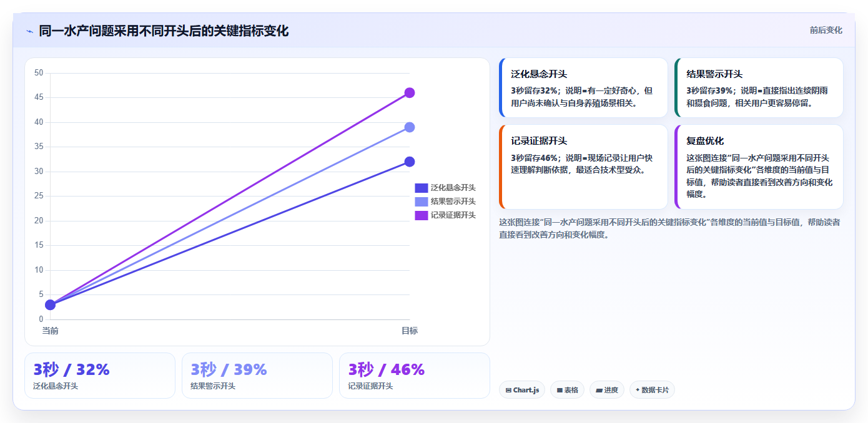This screenshot has width=868, height=423.
Task: Click the Chart.js tag icon
Action: pos(508,391)
